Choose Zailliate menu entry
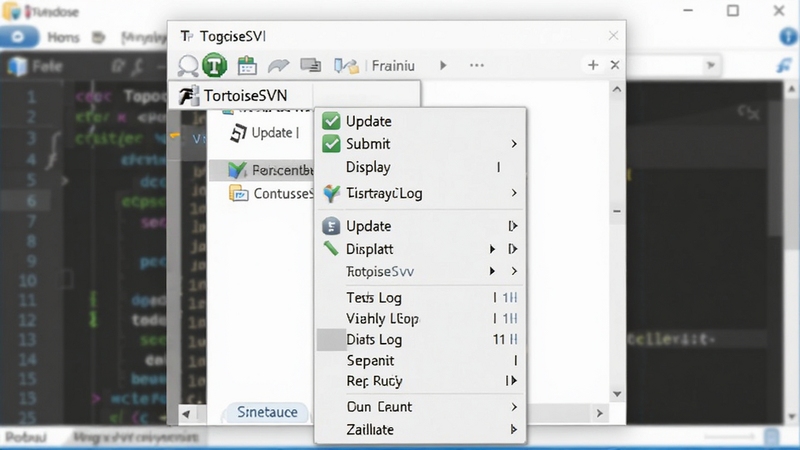This screenshot has width=800, height=450. point(420,430)
